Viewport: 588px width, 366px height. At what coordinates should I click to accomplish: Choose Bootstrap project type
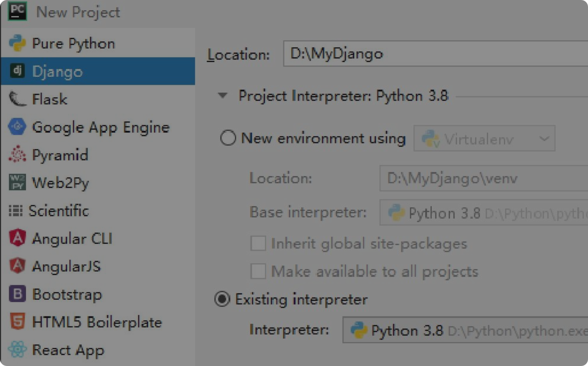point(98,294)
